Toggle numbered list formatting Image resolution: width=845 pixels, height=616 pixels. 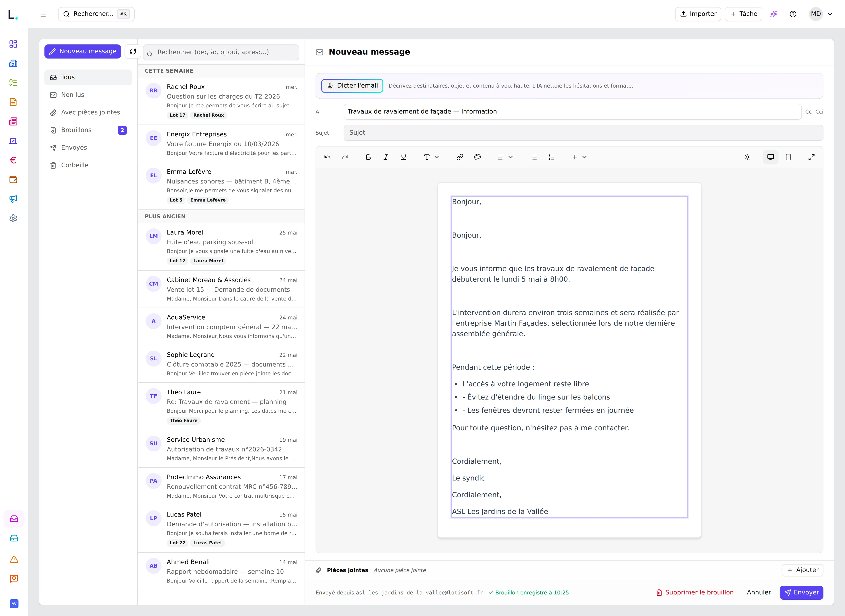(551, 157)
